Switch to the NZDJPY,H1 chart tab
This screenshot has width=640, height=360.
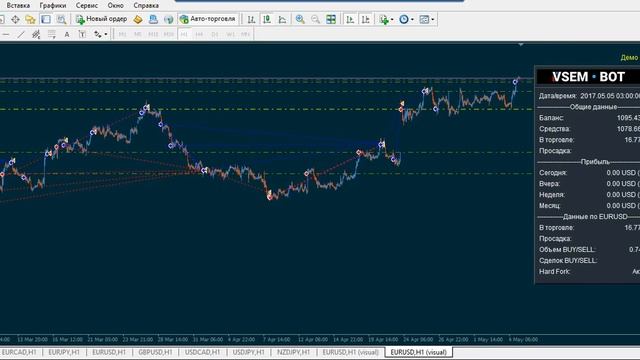coord(293,352)
